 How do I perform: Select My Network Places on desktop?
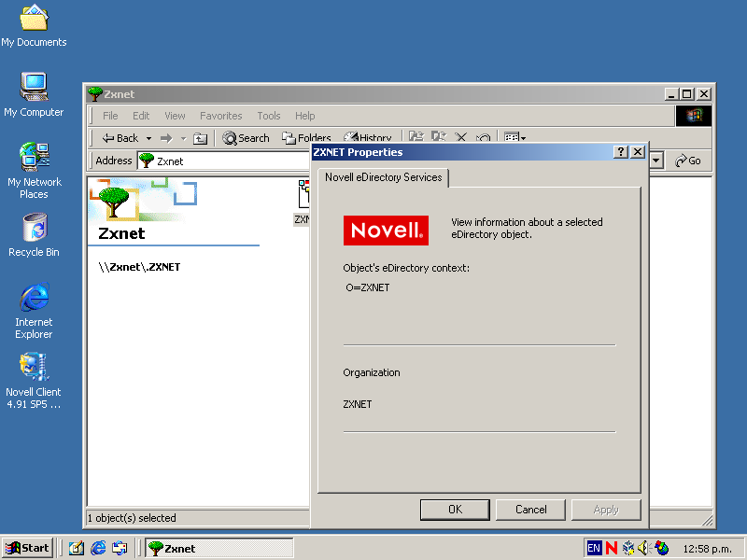click(x=34, y=171)
